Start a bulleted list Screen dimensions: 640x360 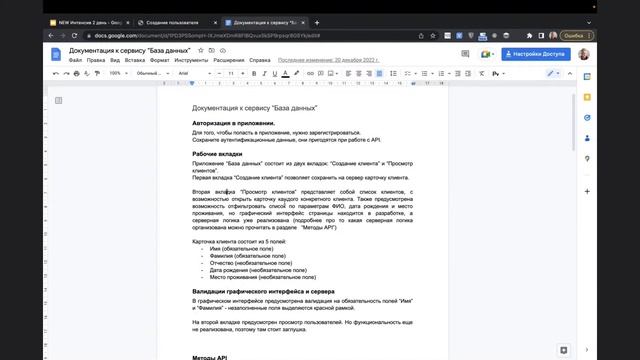424,73
